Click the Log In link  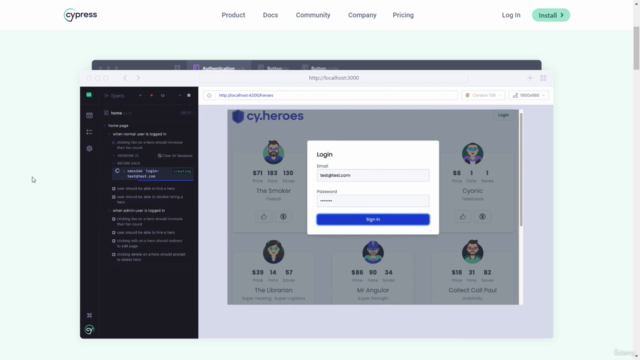[x=511, y=15]
